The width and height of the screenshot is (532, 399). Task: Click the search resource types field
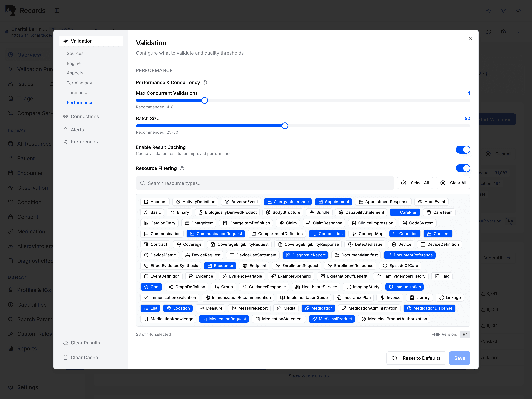[x=265, y=183]
